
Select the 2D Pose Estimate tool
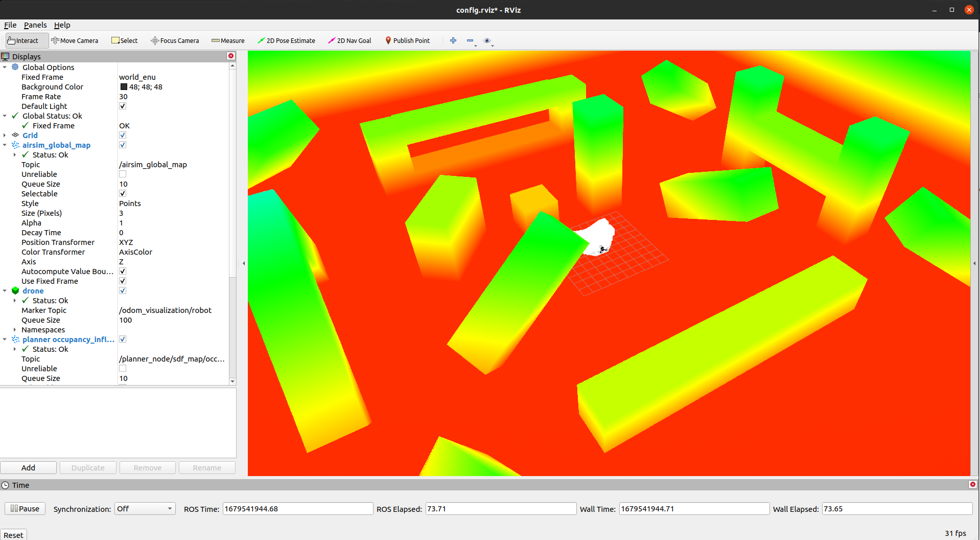coord(286,40)
